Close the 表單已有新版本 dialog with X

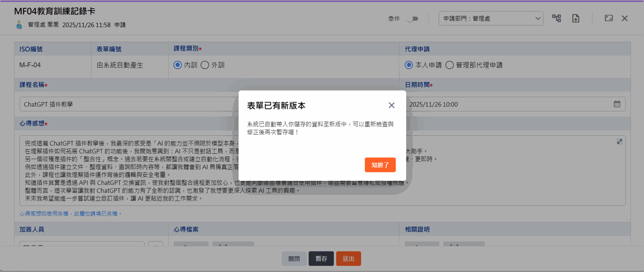(x=391, y=105)
